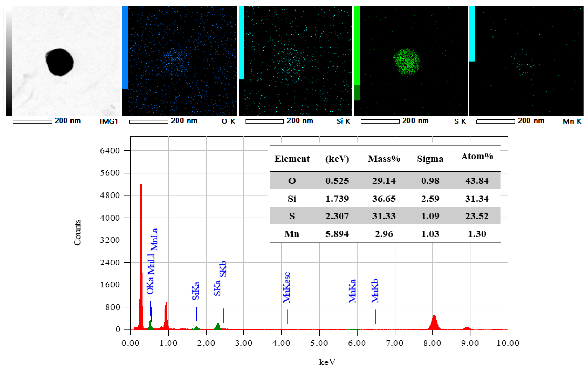Select the O K oxygen map
This screenshot has width=588, height=371.
coord(182,61)
